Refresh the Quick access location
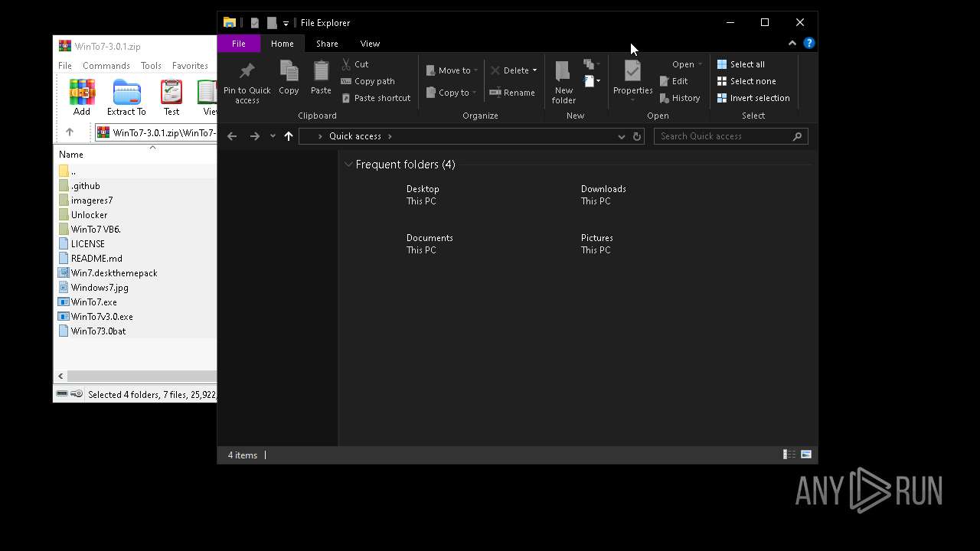Viewport: 980px width, 551px height. pyautogui.click(x=636, y=136)
